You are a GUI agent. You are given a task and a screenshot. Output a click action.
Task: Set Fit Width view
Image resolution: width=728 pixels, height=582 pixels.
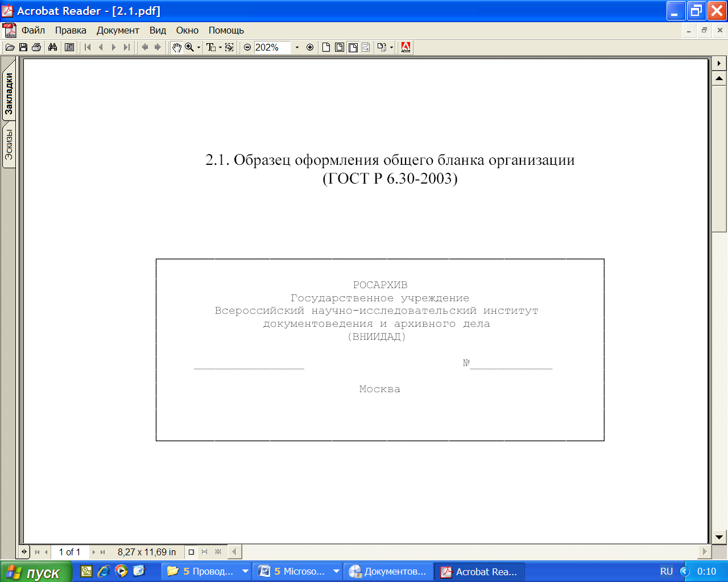[x=353, y=47]
